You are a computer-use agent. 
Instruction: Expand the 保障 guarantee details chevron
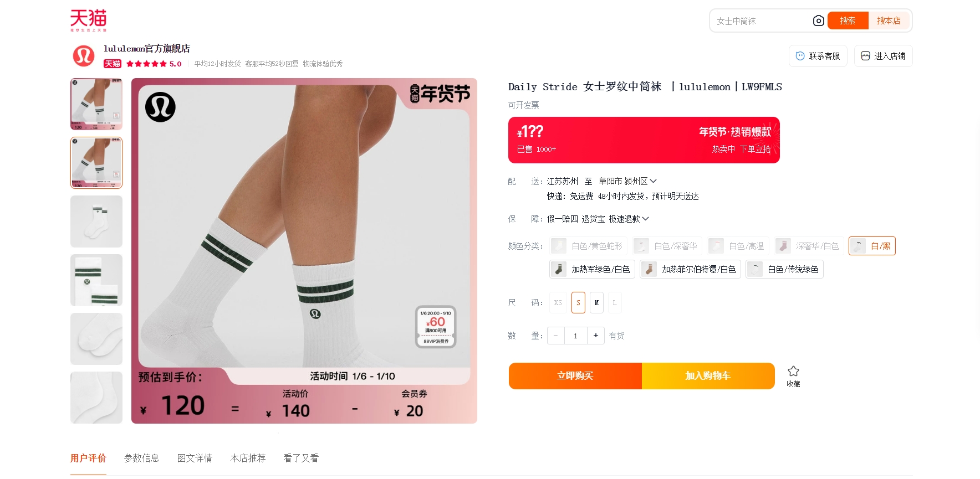pos(645,219)
